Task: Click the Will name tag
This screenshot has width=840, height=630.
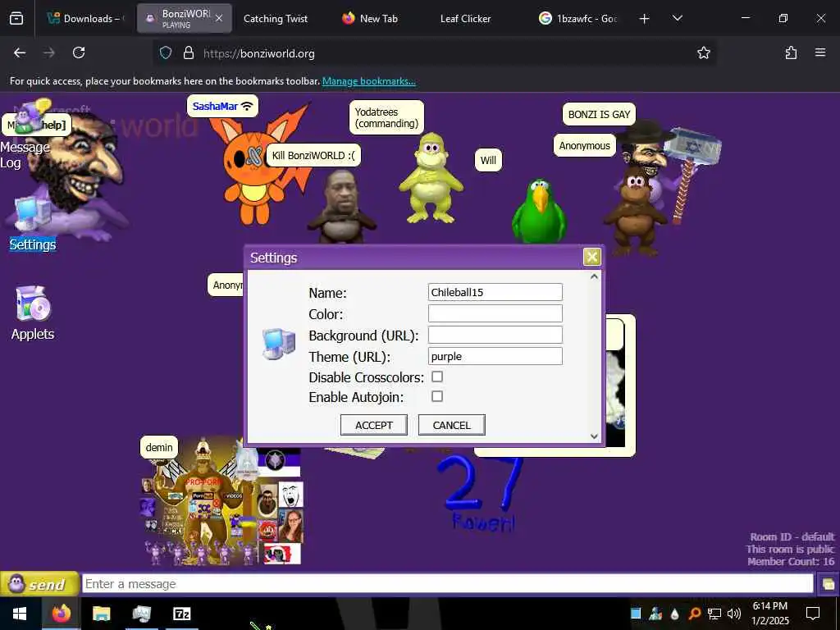Action: (488, 160)
